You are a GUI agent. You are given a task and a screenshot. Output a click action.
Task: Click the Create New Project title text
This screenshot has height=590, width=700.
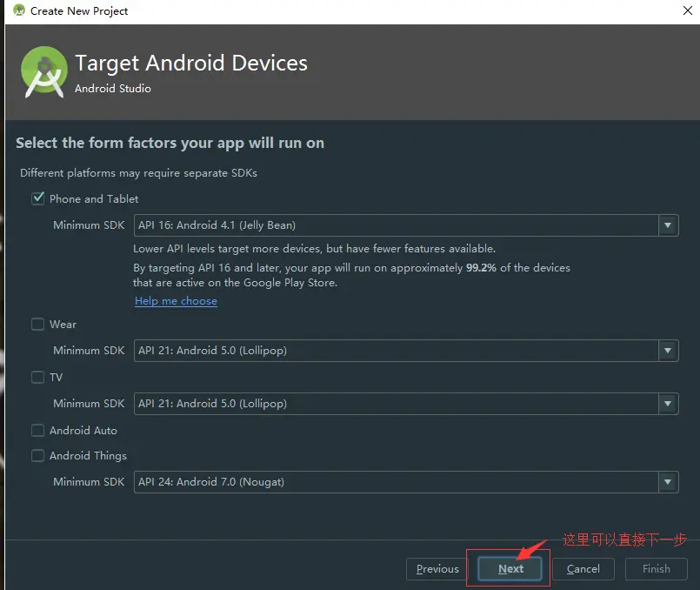[79, 10]
